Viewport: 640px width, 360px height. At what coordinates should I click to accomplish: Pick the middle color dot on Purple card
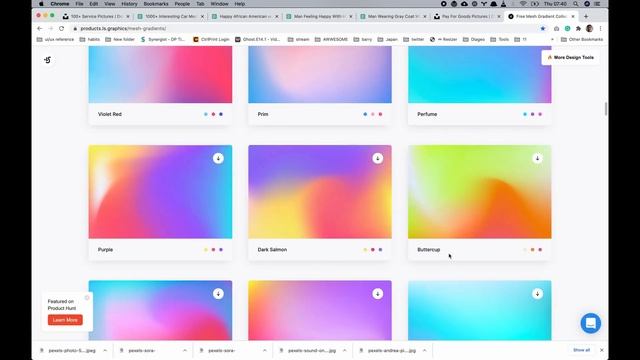[x=213, y=249]
